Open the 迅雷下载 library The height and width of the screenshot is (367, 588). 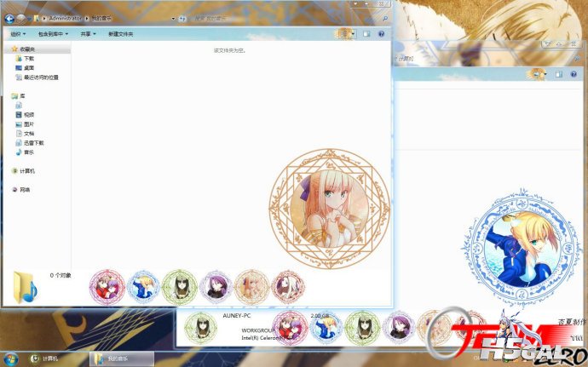30,143
